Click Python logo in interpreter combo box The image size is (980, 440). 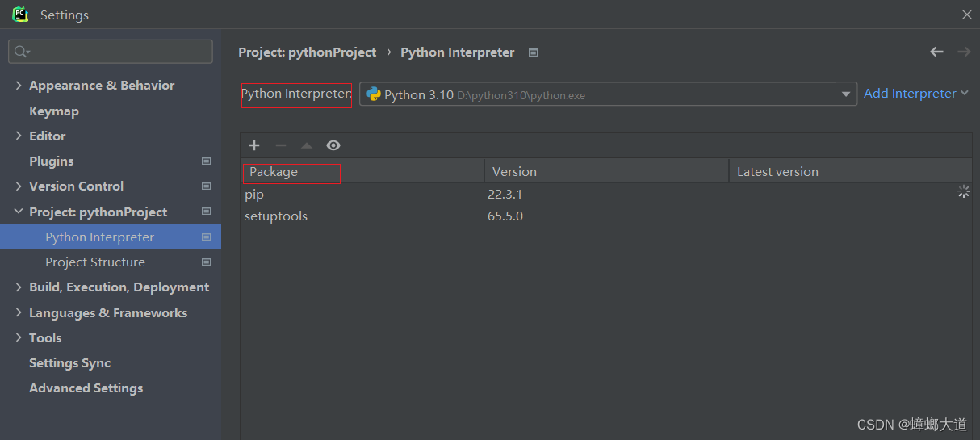tap(374, 94)
